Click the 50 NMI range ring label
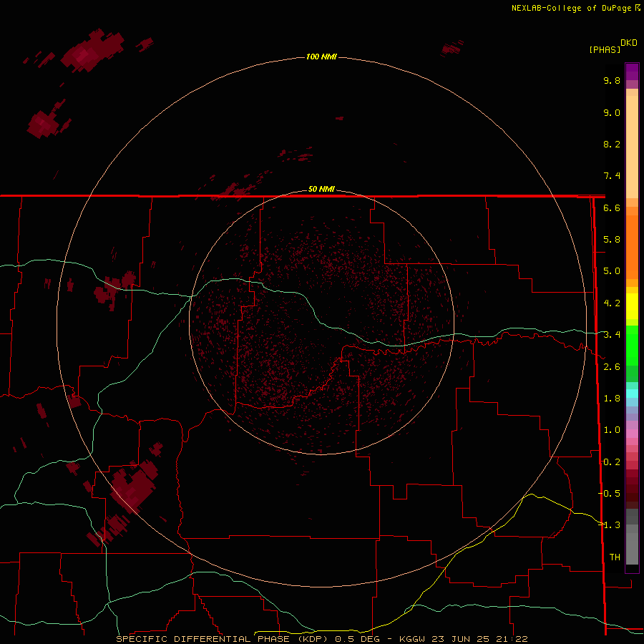 (321, 189)
